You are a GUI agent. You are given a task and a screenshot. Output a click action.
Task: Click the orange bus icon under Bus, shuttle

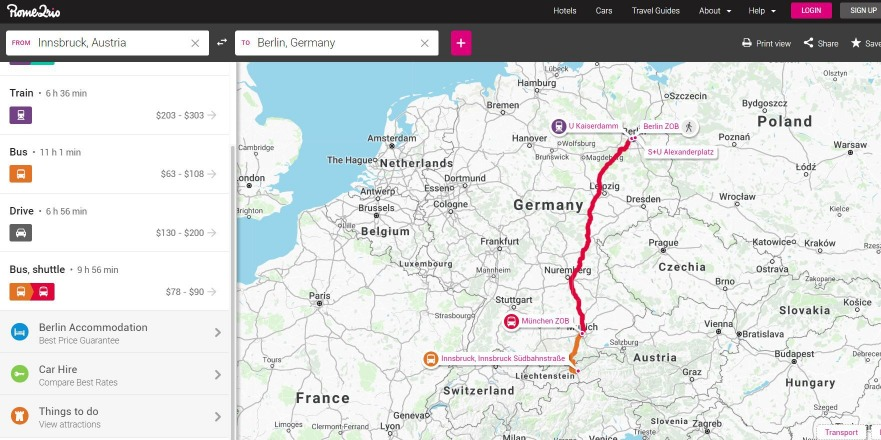pos(21,292)
